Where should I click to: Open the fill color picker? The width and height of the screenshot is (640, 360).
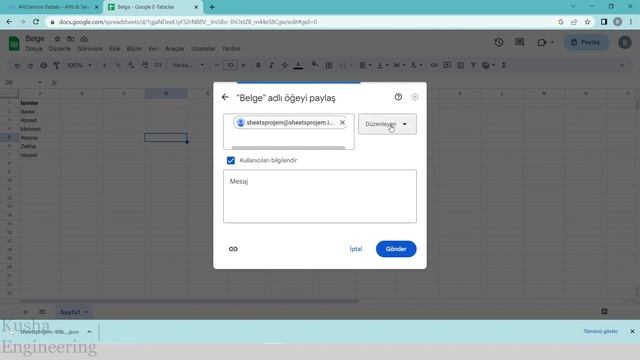(x=314, y=64)
